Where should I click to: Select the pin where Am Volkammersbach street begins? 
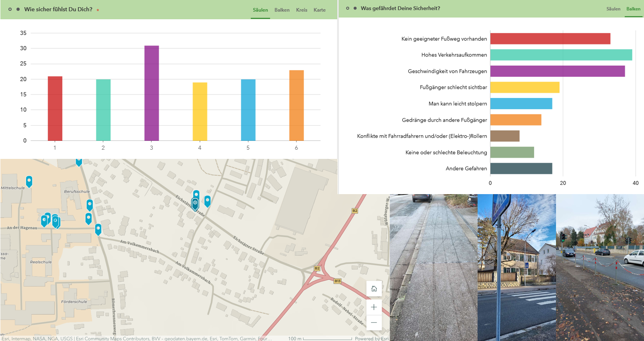tap(98, 229)
